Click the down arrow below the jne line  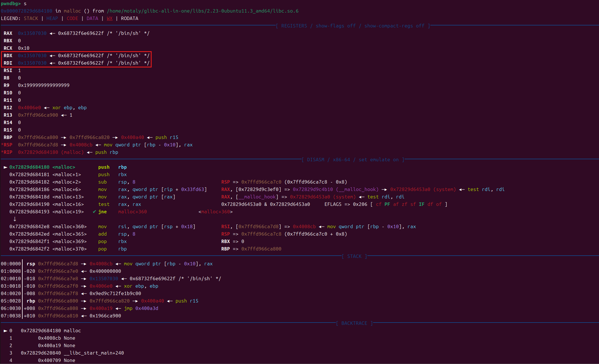pos(15,219)
